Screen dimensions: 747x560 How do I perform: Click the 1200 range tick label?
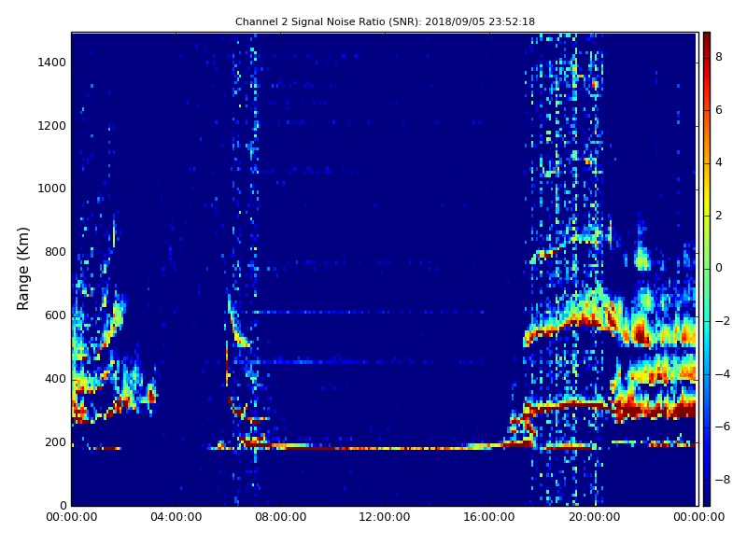52,126
